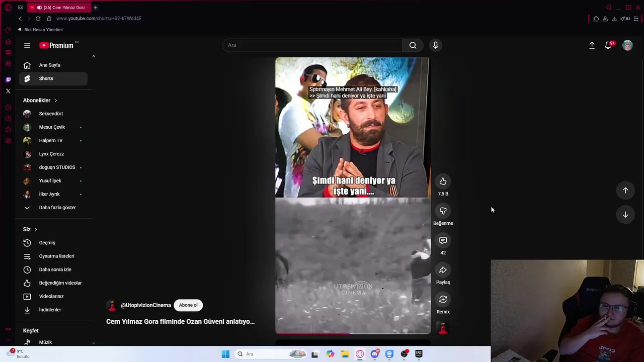This screenshot has width=644, height=362.
Task: Collapse sidebar using top scroll arrow
Action: pyautogui.click(x=94, y=56)
